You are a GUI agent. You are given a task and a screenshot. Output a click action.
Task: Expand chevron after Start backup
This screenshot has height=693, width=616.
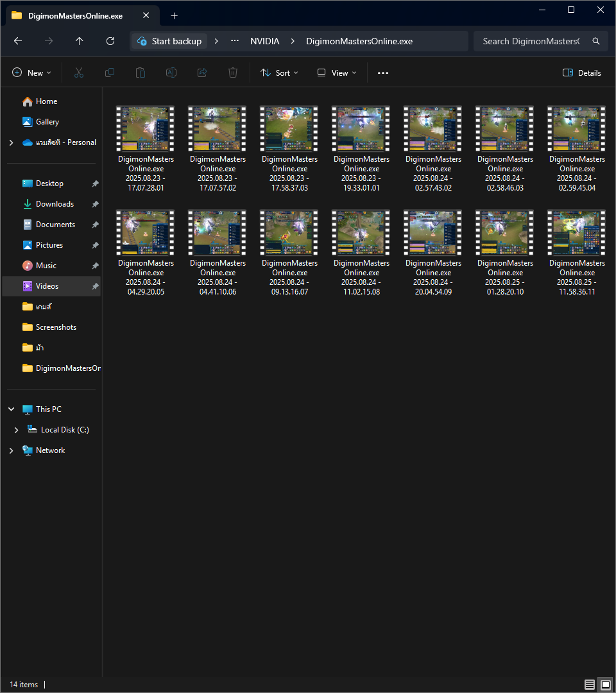pyautogui.click(x=216, y=41)
